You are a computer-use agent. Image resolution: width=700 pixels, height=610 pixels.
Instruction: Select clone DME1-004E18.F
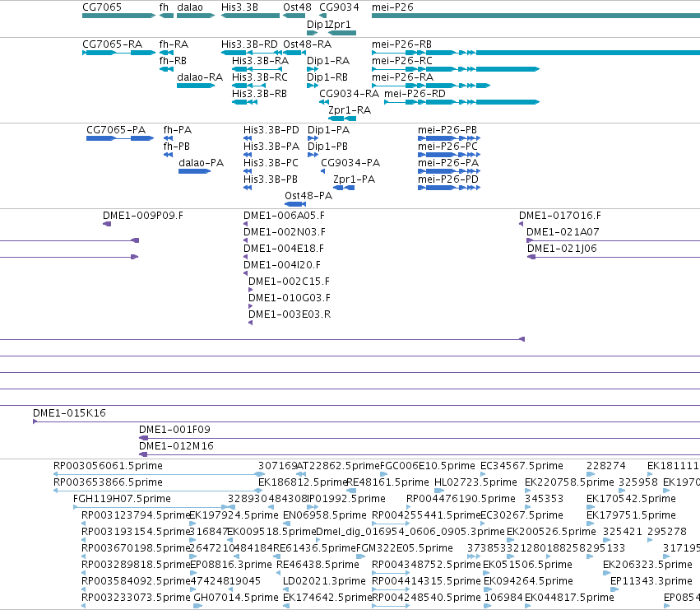click(x=284, y=249)
